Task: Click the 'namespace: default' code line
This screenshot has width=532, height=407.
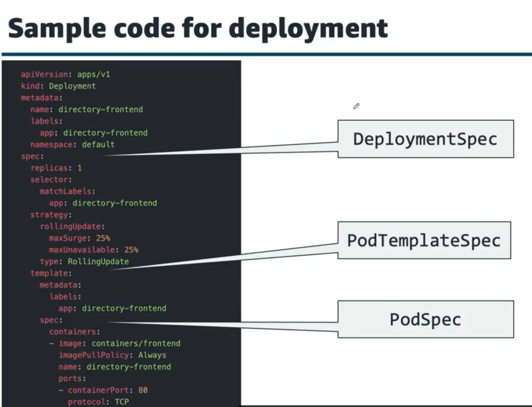Action: point(72,144)
